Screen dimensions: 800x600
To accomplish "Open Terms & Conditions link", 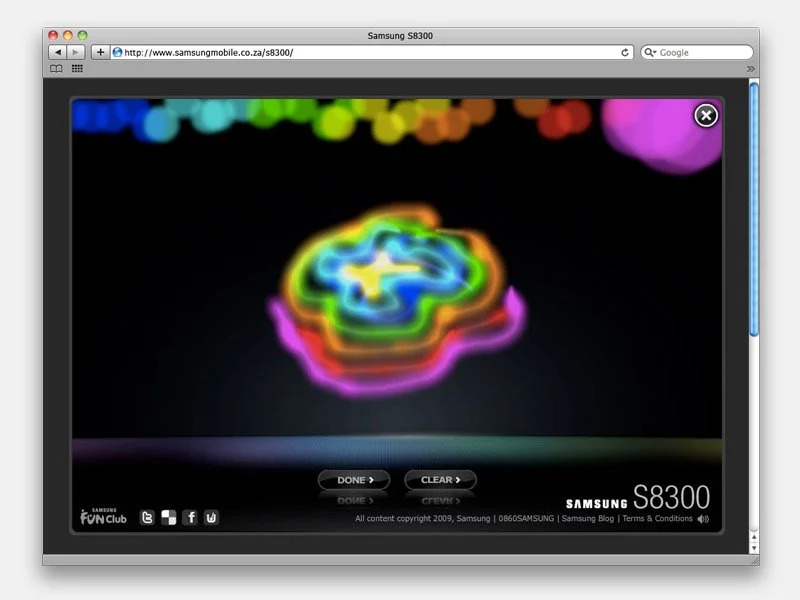I will coord(657,518).
